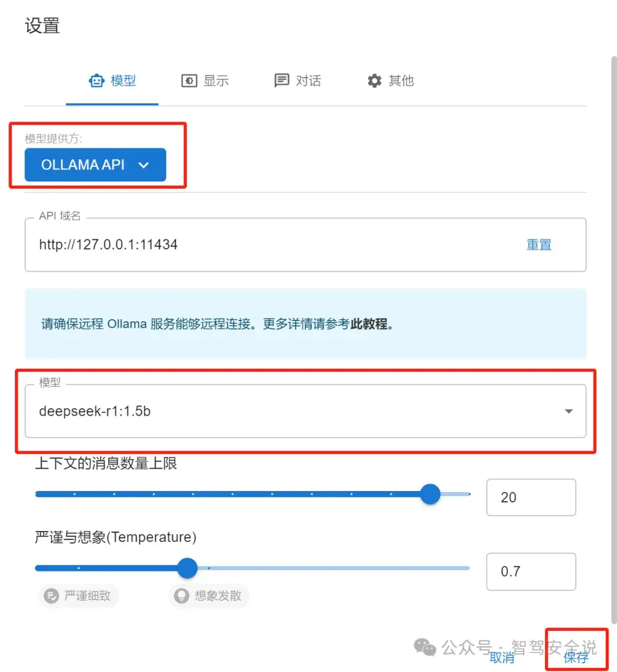The width and height of the screenshot is (617, 672).
Task: Click the 上下文的消息数量上限 slider handle
Action: [x=430, y=494]
